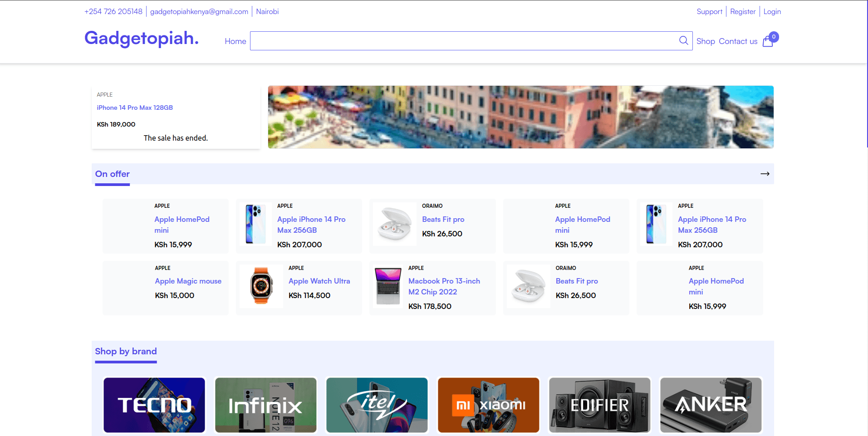Screen dimensions: 868x436
Task: Click the Apple Watch Ultra thumbnail image
Action: pos(261,286)
